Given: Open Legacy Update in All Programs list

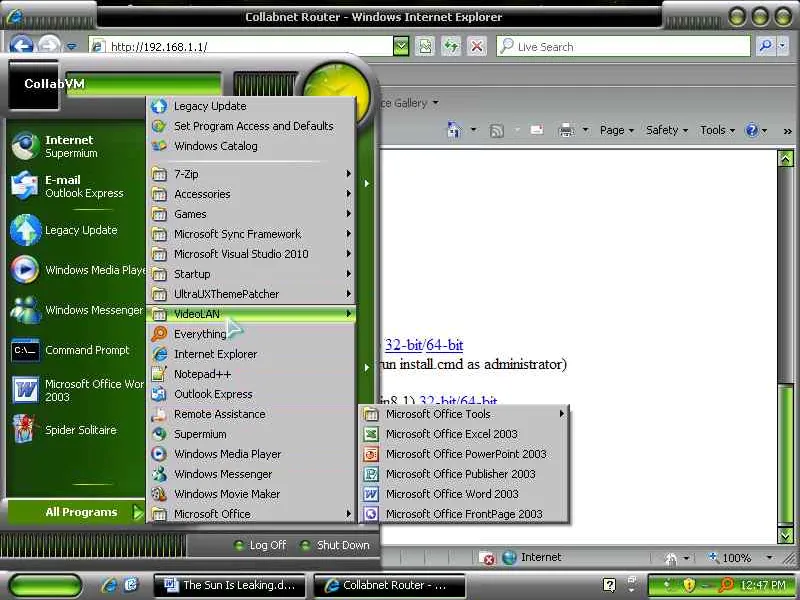Looking at the screenshot, I should [251, 106].
